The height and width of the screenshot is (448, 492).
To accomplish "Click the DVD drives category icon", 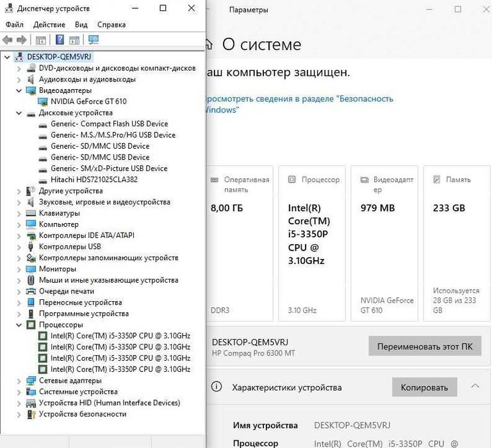I will (x=31, y=68).
